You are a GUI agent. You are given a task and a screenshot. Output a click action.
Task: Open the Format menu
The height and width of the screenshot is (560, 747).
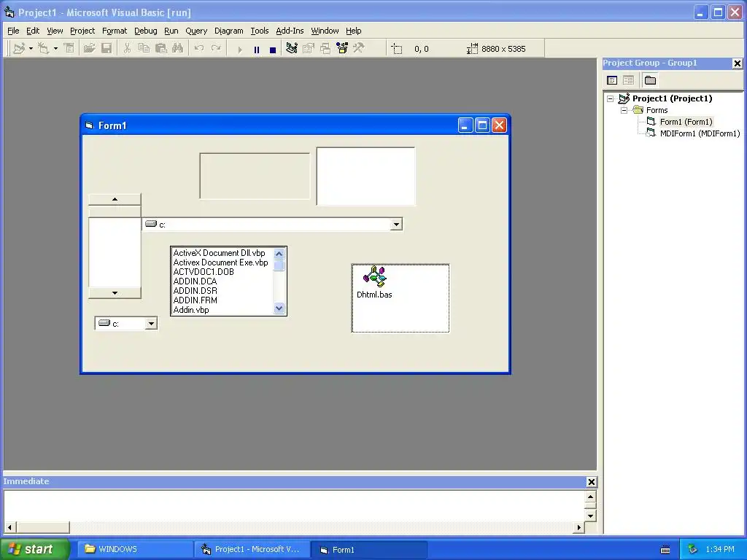(115, 31)
